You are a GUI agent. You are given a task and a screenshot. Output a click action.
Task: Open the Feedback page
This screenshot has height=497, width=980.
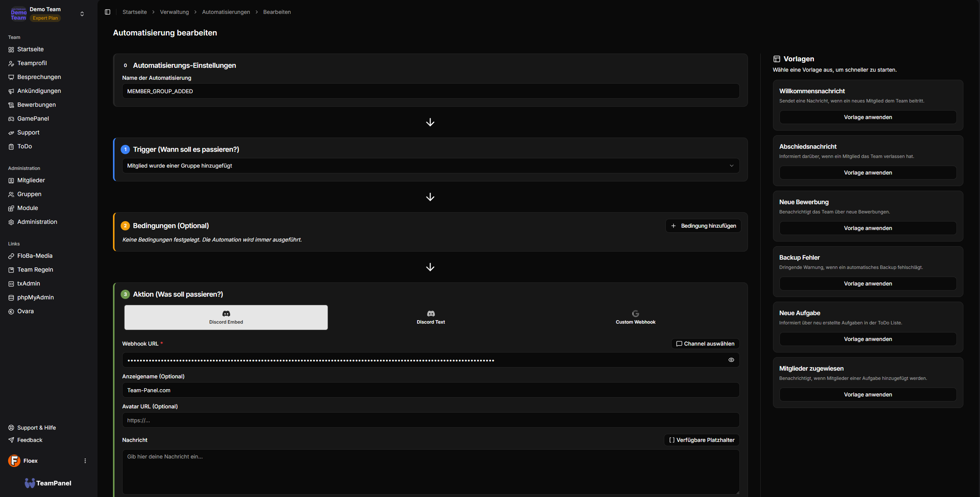click(30, 440)
